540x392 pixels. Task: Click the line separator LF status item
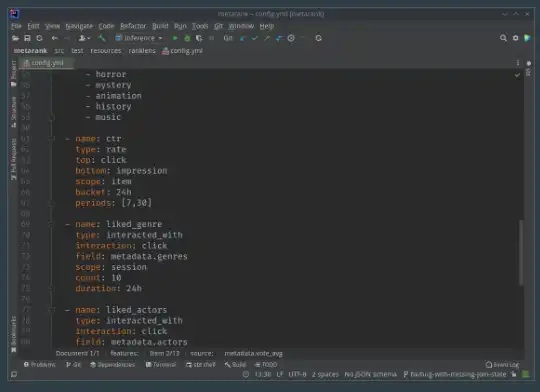click(x=280, y=374)
